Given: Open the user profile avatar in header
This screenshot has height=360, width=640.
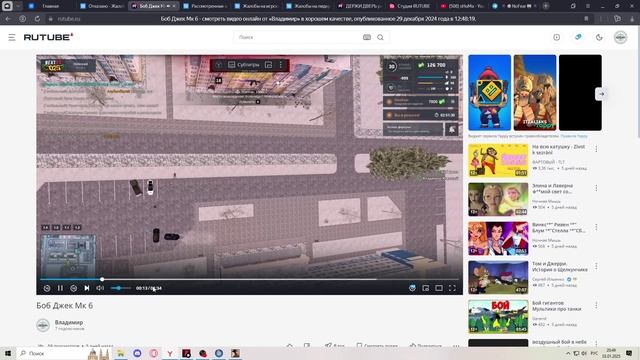Looking at the screenshot, I should (x=620, y=37).
